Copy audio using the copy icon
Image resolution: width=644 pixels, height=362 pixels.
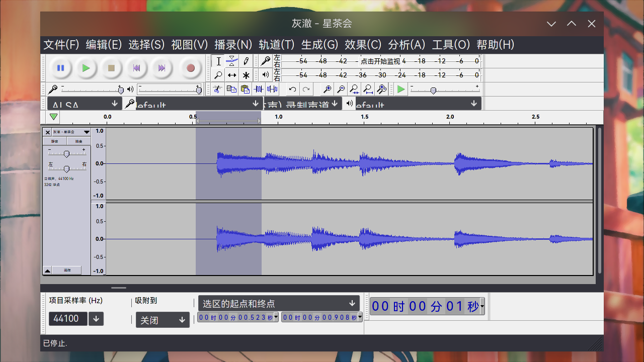coord(231,89)
